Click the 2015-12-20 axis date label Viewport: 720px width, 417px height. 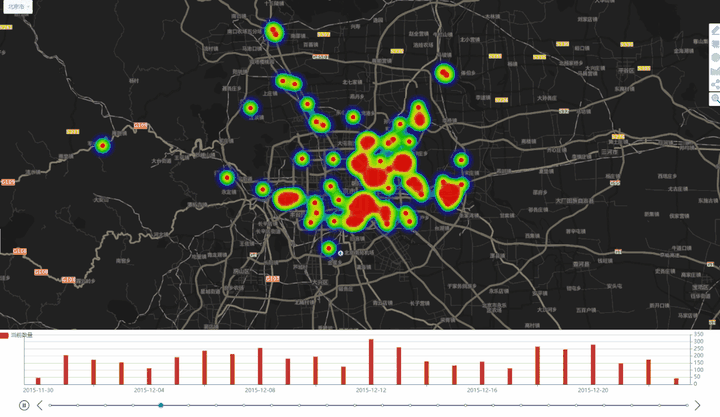593,390
